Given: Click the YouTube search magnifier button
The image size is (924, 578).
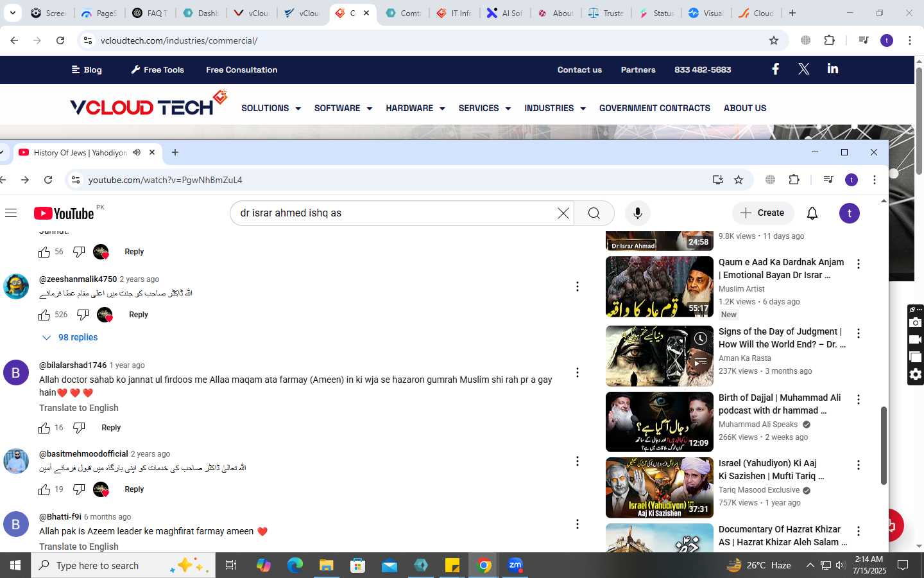Looking at the screenshot, I should coord(594,213).
